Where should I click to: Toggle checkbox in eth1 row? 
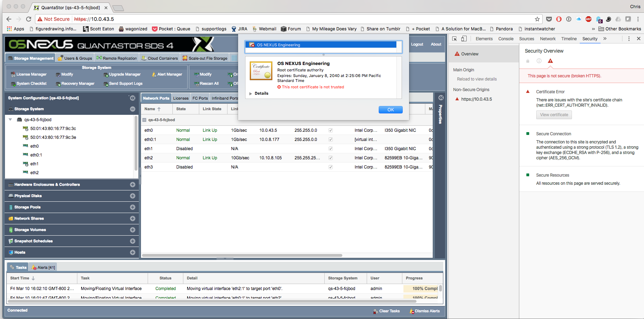tap(331, 149)
